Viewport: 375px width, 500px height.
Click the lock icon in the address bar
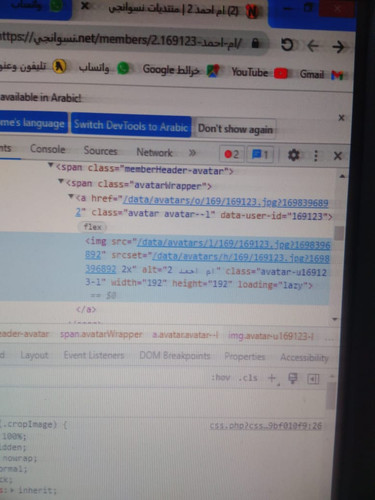(x=255, y=43)
